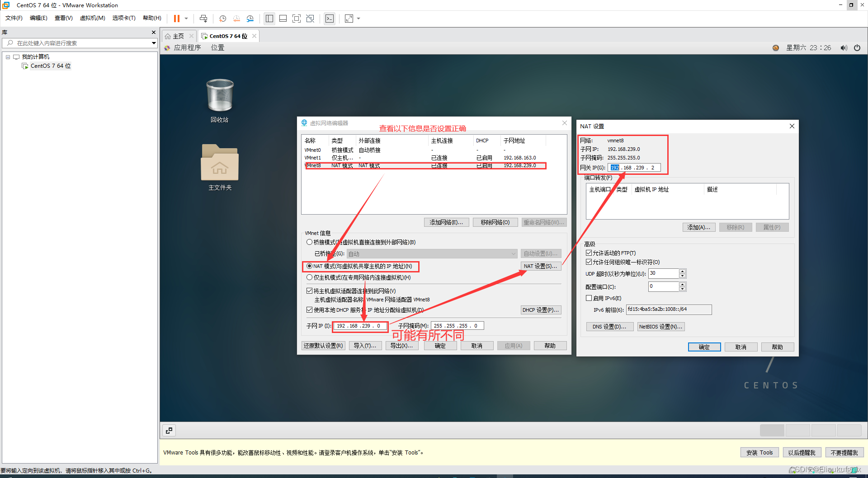
Task: Open the snapshot manager icon
Action: [x=250, y=19]
